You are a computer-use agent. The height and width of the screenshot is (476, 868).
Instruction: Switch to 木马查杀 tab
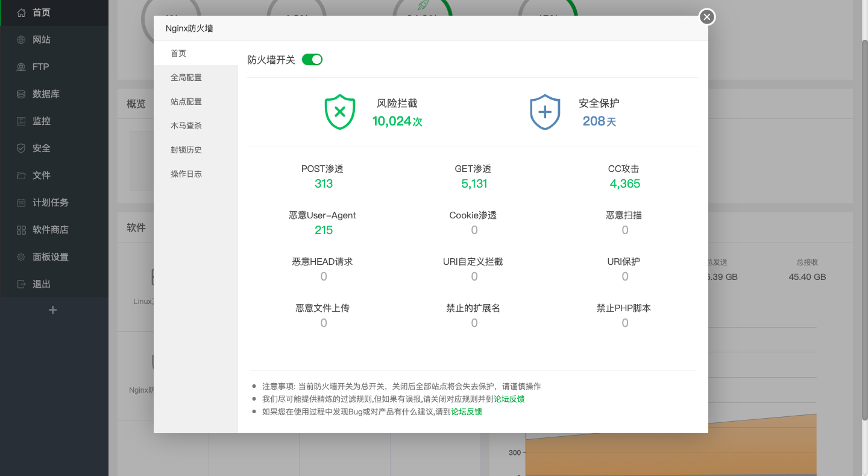[196, 125]
